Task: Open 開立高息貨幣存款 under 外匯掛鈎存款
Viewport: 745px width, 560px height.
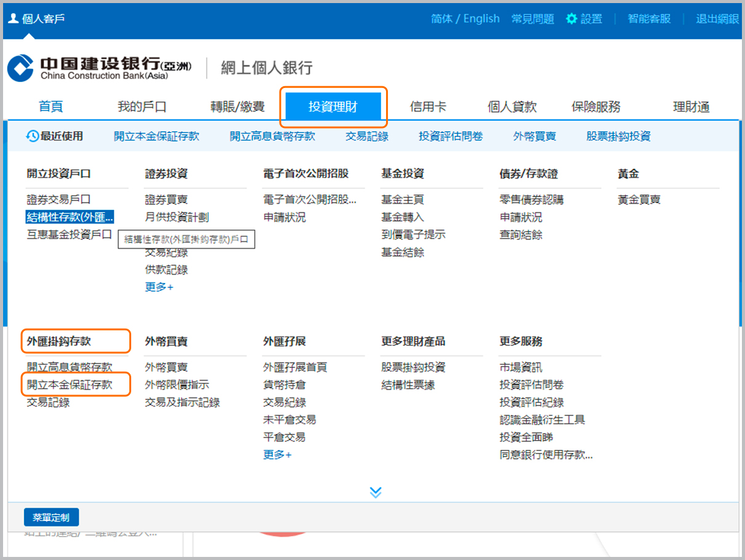Action: 70,367
